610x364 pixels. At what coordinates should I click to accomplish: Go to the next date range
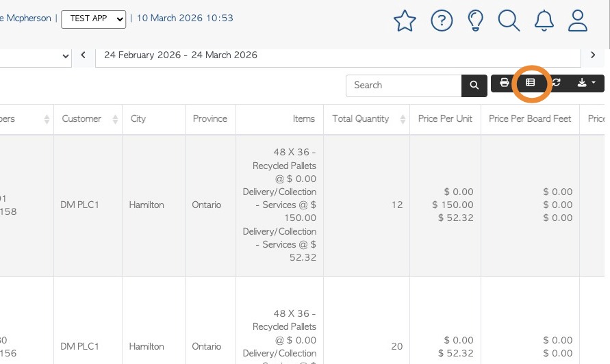pos(593,55)
